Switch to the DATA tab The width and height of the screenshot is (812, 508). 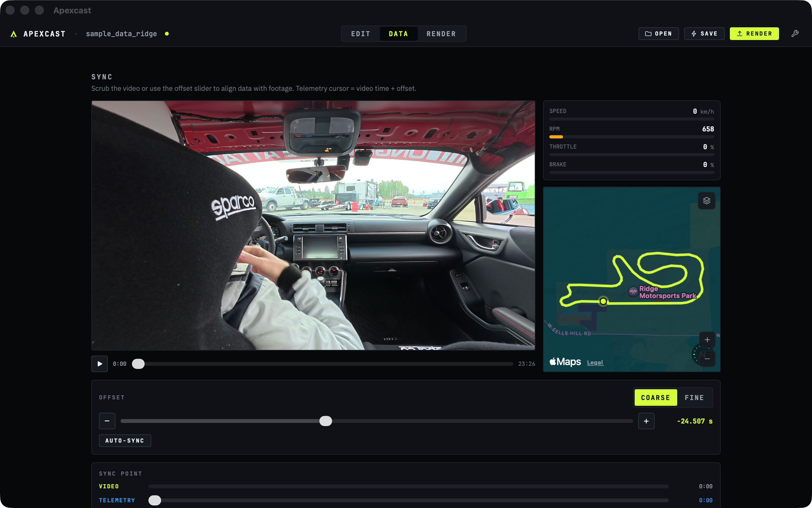coord(398,34)
